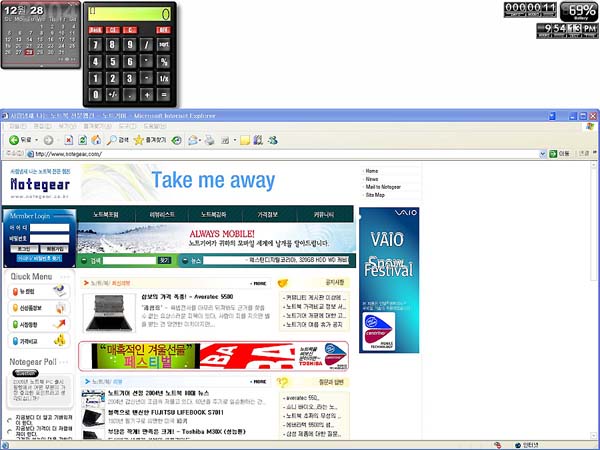Open the 도구(T) Tools menu
This screenshot has width=600, height=450.
[x=127, y=126]
